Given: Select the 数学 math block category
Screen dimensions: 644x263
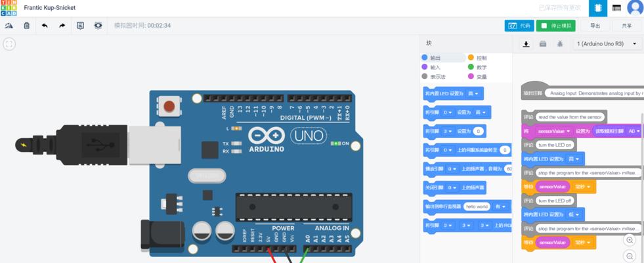Looking at the screenshot, I should point(477,67).
